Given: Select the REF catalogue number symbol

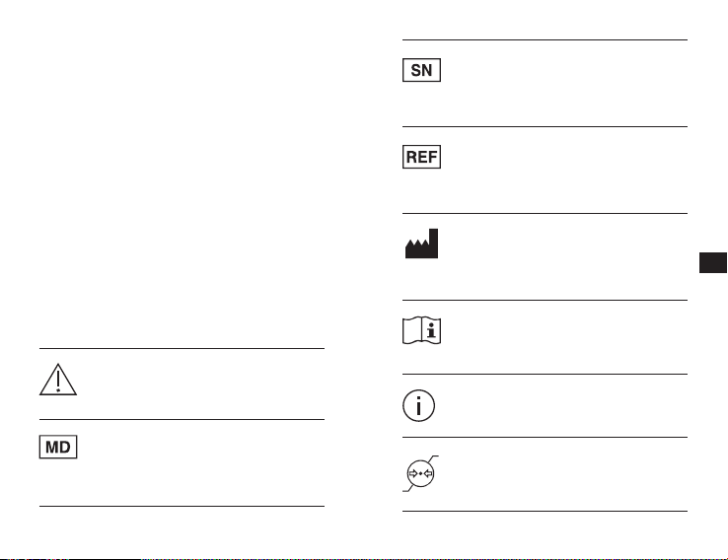Looking at the screenshot, I should tap(421, 157).
